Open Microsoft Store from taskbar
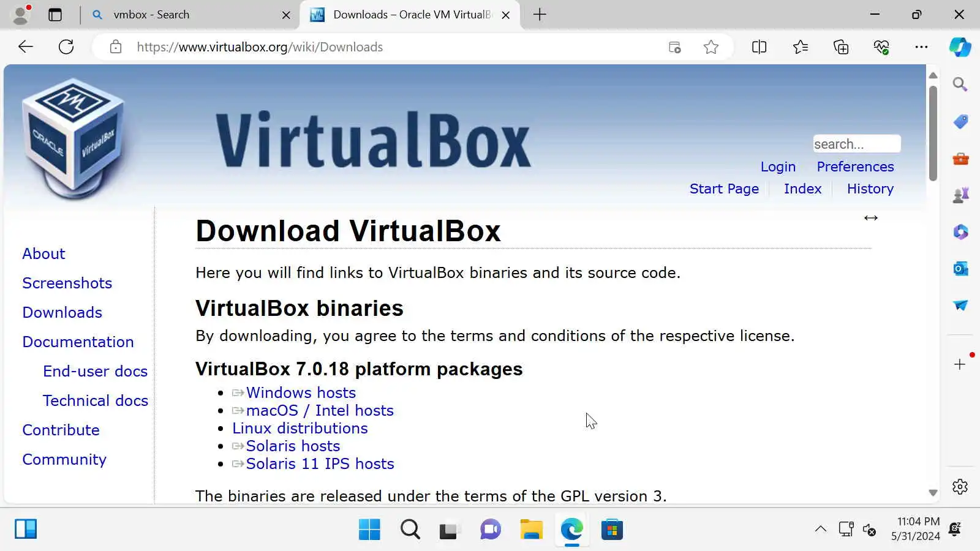Viewport: 980px width, 551px height. (612, 530)
